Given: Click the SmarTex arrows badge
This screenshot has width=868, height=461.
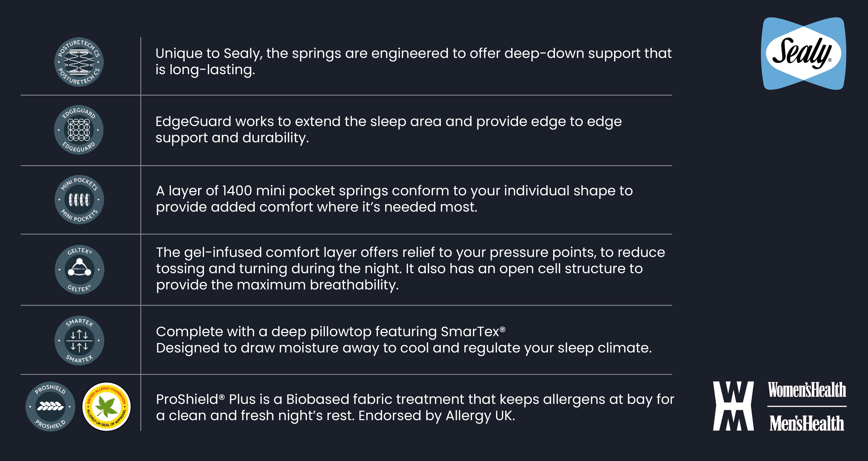Looking at the screenshot, I should tap(79, 341).
